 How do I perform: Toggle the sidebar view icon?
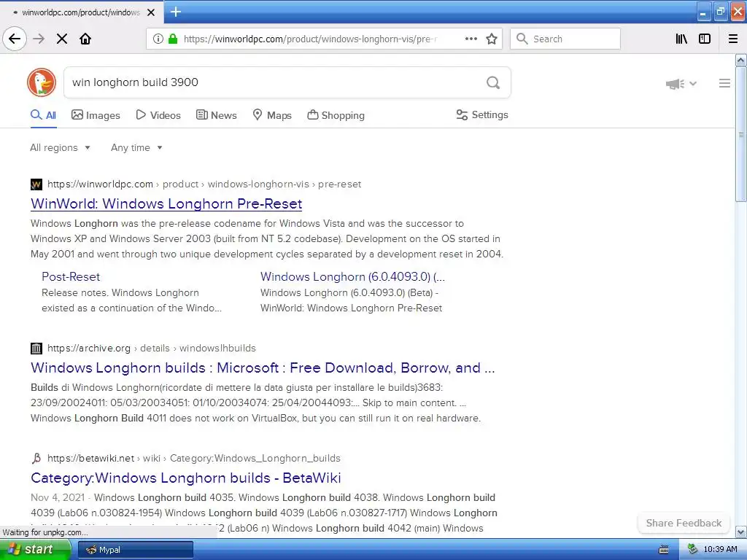[x=705, y=39]
